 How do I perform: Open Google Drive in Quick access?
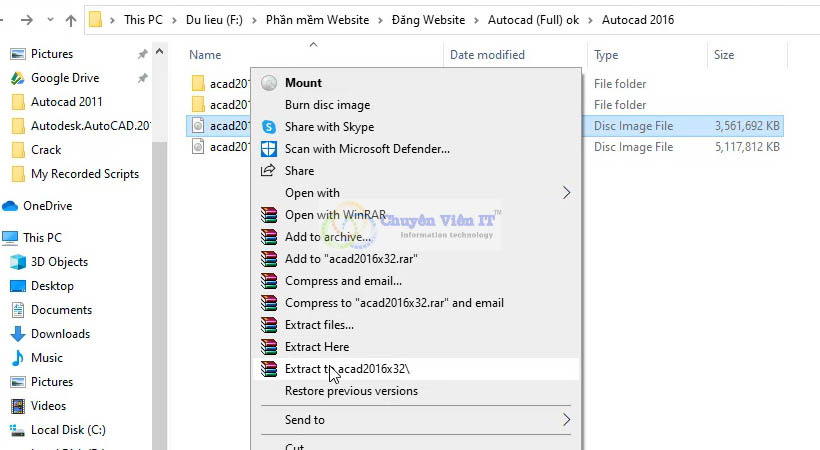pyautogui.click(x=65, y=78)
